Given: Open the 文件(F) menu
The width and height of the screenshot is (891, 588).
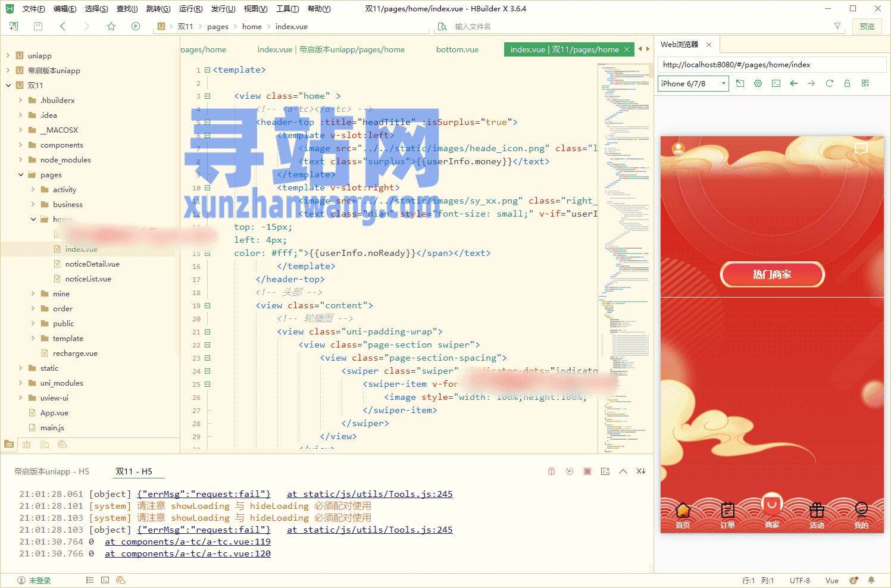Looking at the screenshot, I should tap(33, 9).
